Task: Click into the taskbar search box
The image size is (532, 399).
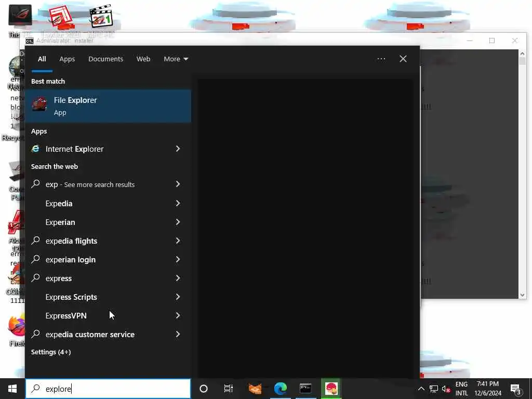Action: 108,389
